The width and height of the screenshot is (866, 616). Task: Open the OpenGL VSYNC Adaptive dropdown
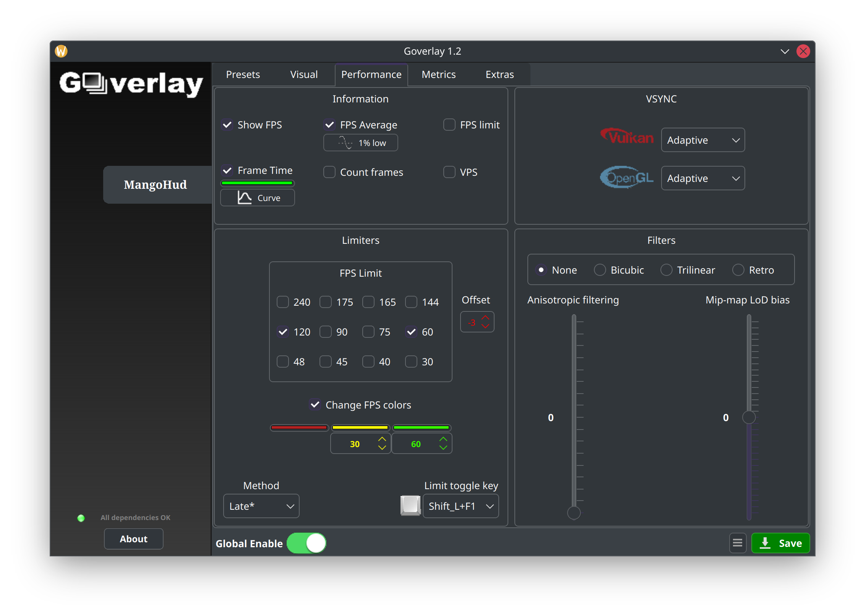click(703, 178)
